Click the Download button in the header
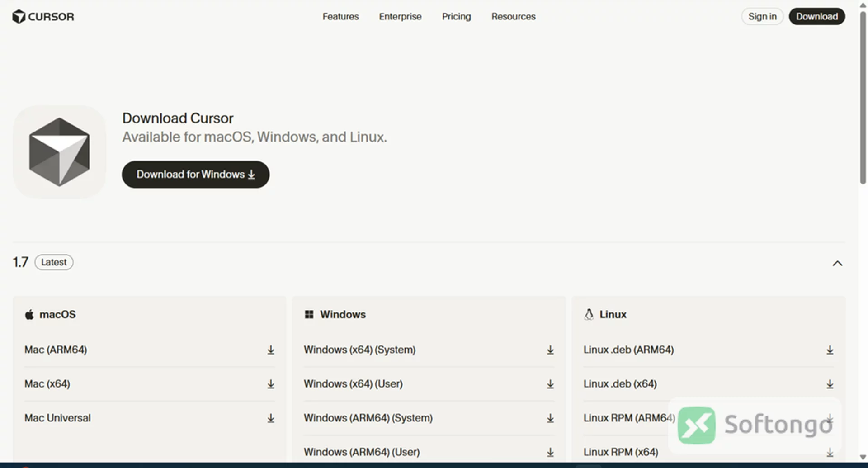The width and height of the screenshot is (868, 468). coord(817,16)
